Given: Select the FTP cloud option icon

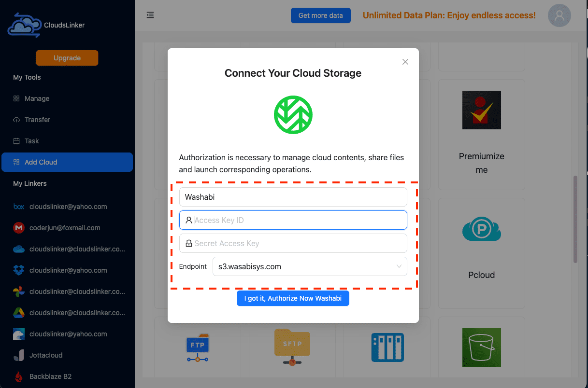Looking at the screenshot, I should [x=197, y=347].
